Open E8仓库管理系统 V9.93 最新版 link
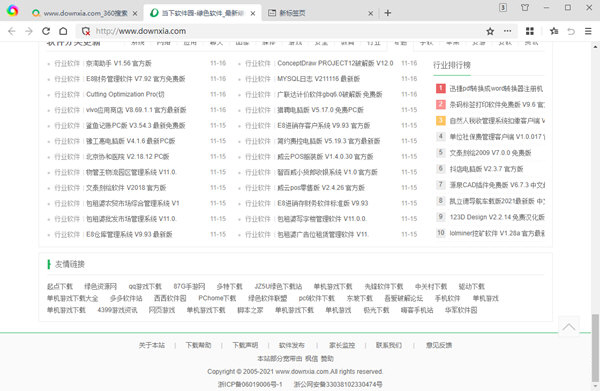The image size is (600, 391). pyautogui.click(x=129, y=235)
